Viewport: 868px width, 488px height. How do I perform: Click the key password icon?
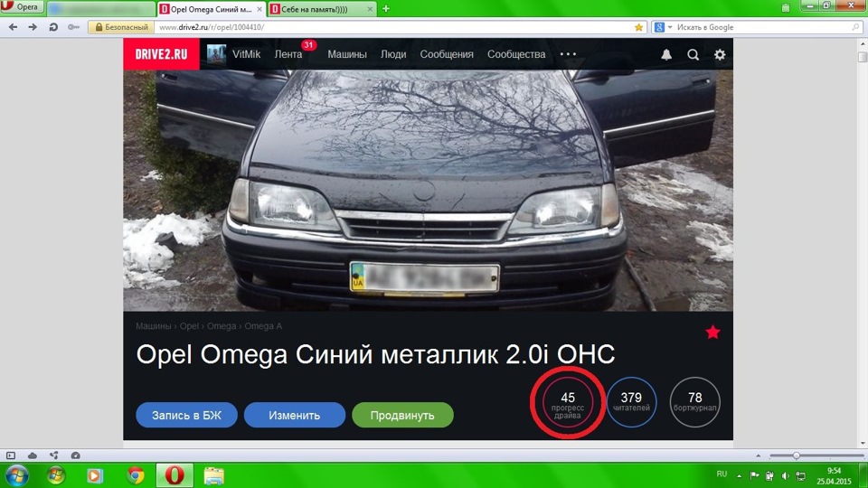pos(73,26)
